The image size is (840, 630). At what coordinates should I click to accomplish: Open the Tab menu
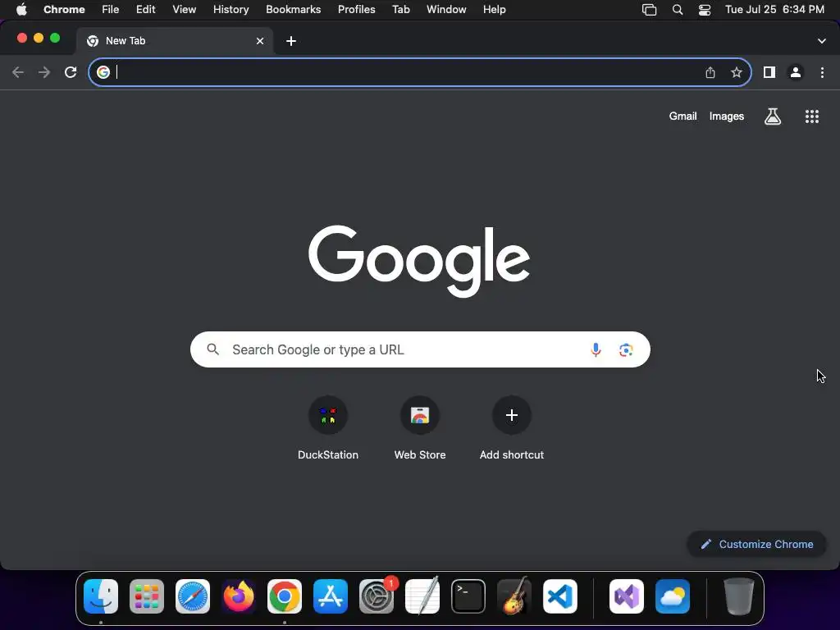tap(400, 10)
